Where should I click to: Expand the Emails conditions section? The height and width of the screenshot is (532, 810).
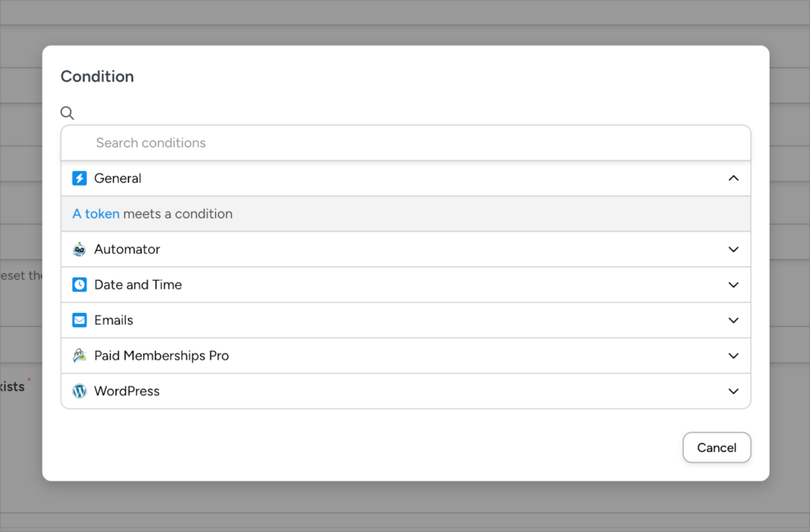point(732,320)
